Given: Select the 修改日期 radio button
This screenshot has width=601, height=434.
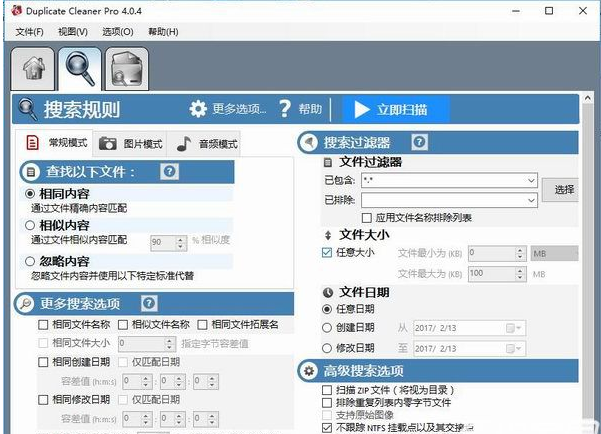Looking at the screenshot, I should 327,348.
